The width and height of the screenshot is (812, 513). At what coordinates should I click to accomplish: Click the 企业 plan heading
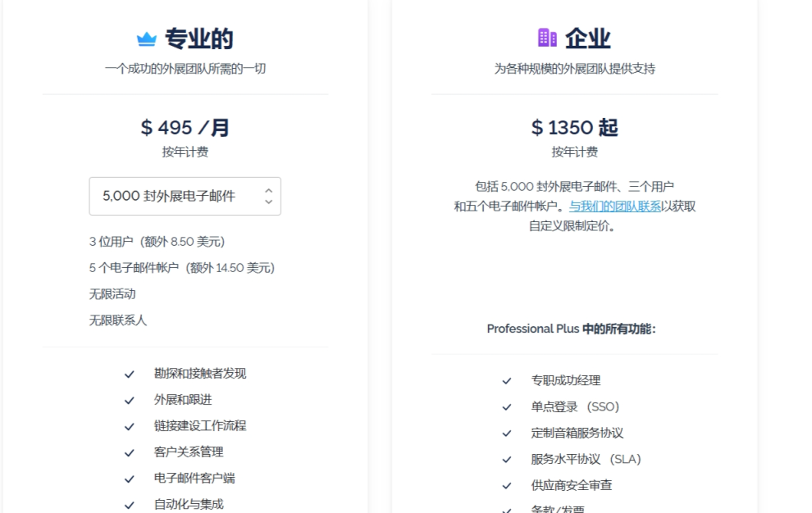point(587,39)
